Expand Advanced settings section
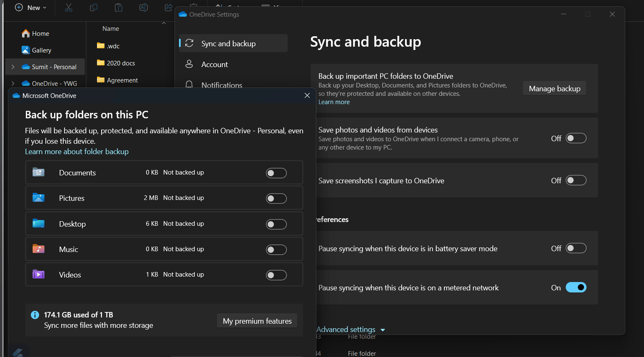This screenshot has width=644, height=357. (x=351, y=330)
